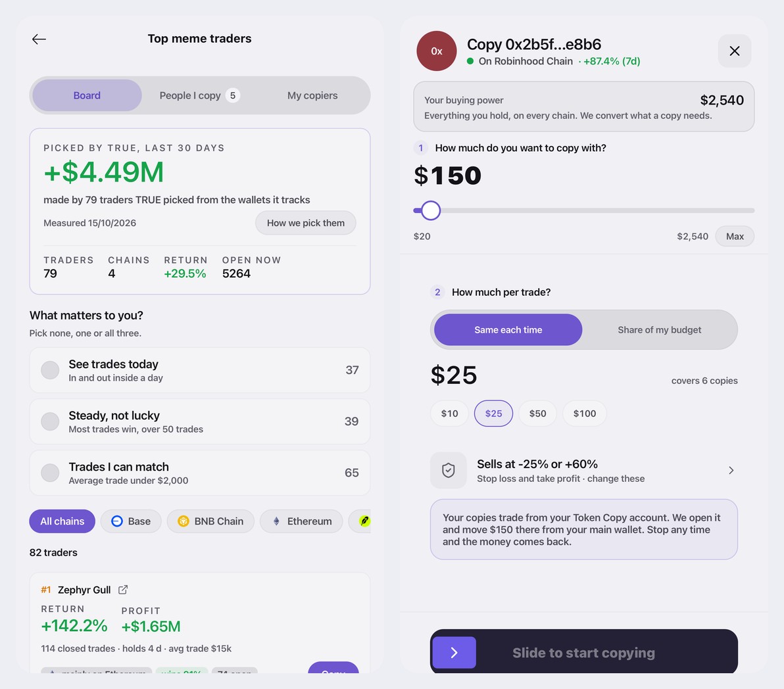Switch to Share of my budget

(660, 330)
